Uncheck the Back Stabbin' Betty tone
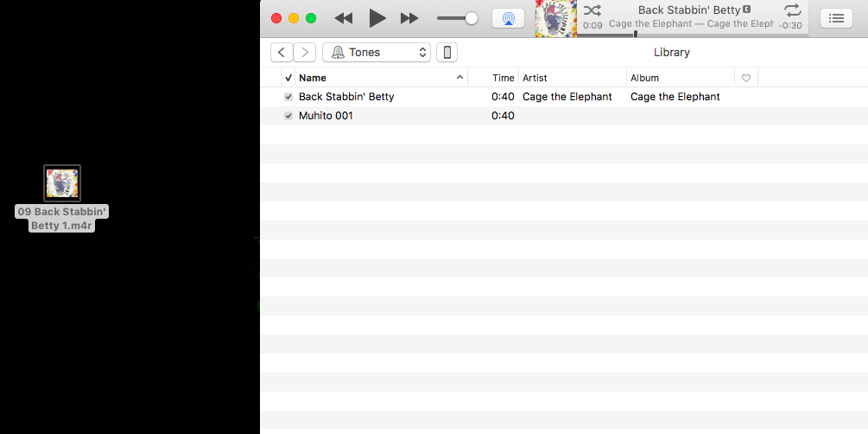Screen dimensions: 868x434 pyautogui.click(x=288, y=97)
